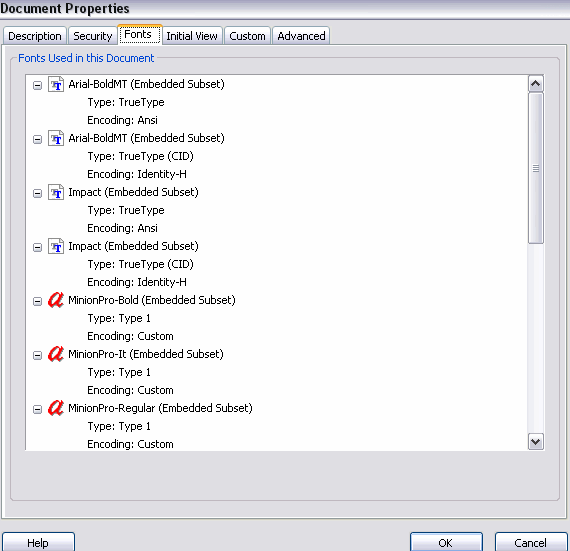
Task: Collapse the MinionPro-Bold font entry
Action: click(37, 301)
